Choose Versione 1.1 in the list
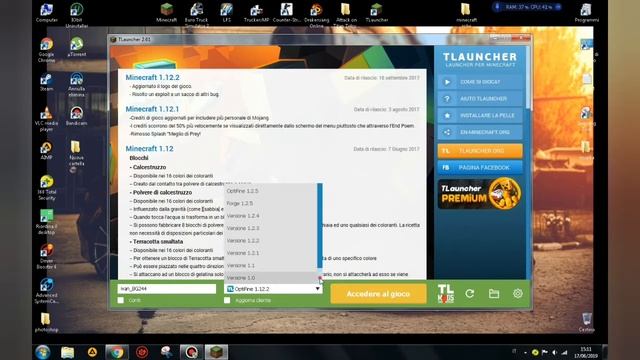640x360 pixels. 271,265
